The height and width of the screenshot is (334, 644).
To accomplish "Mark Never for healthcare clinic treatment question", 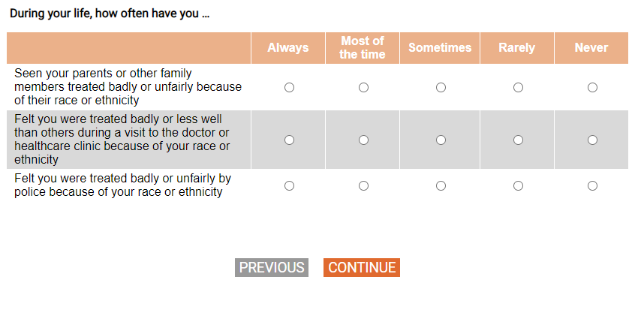I will (x=592, y=140).
